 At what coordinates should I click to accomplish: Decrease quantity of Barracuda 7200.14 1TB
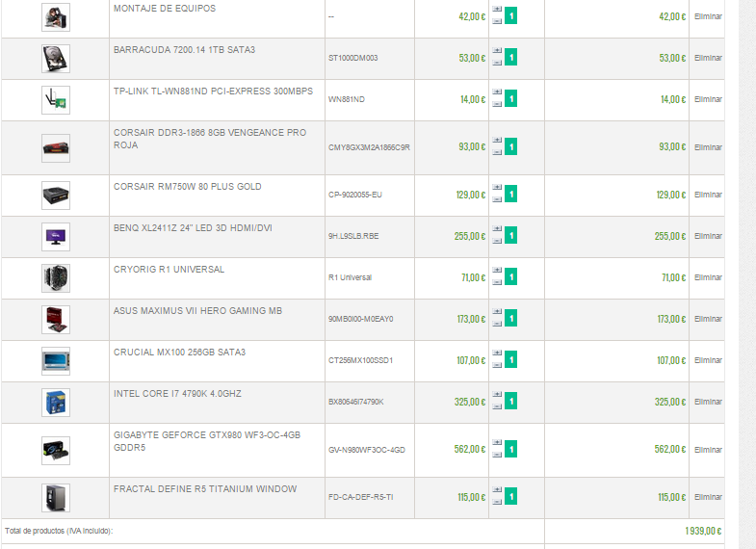497,63
